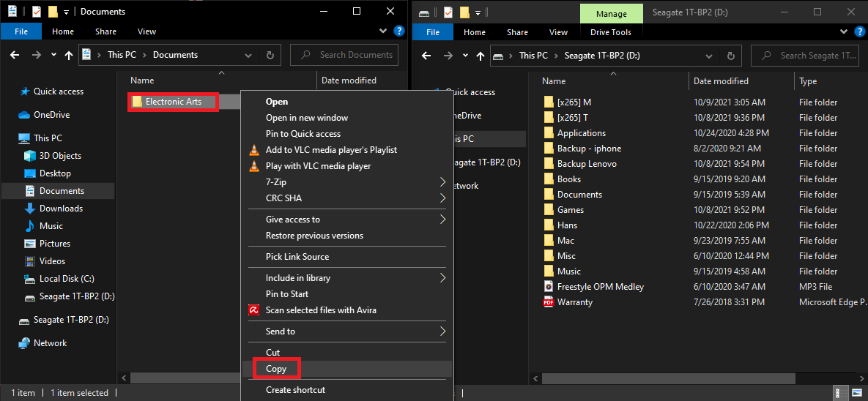
Task: Select the Electronic Arts folder
Action: point(174,102)
